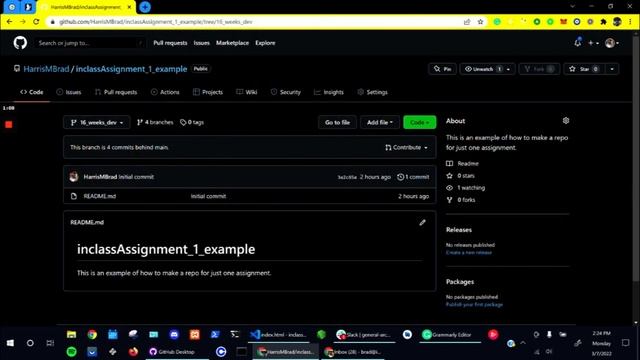Open the 16_weeks_dev branch dropdown

click(x=97, y=122)
